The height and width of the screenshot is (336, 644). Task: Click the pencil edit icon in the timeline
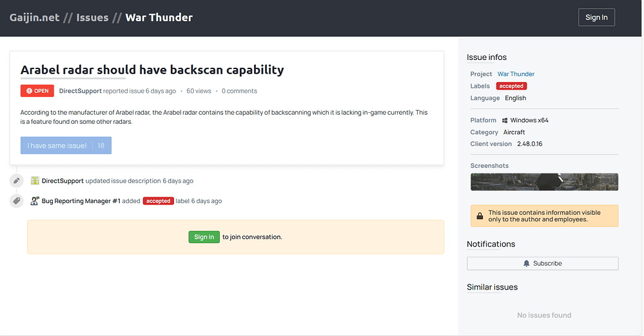(x=16, y=181)
